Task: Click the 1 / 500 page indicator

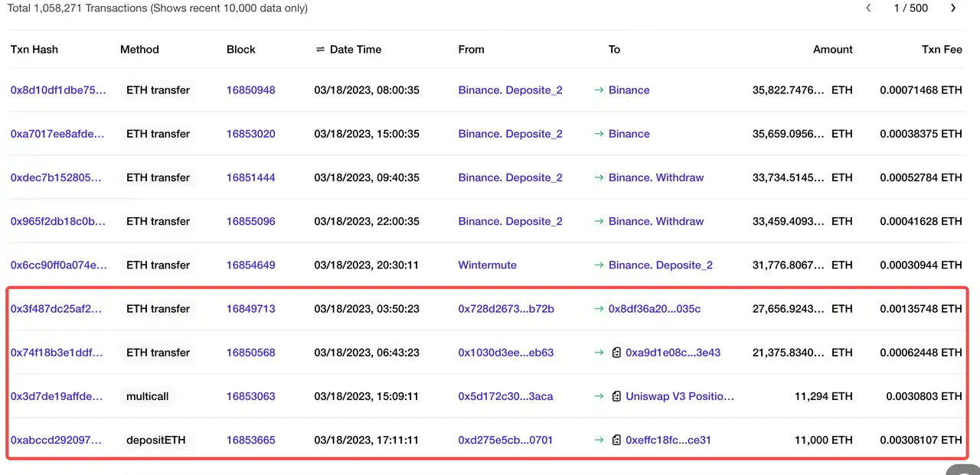Action: pos(911,8)
